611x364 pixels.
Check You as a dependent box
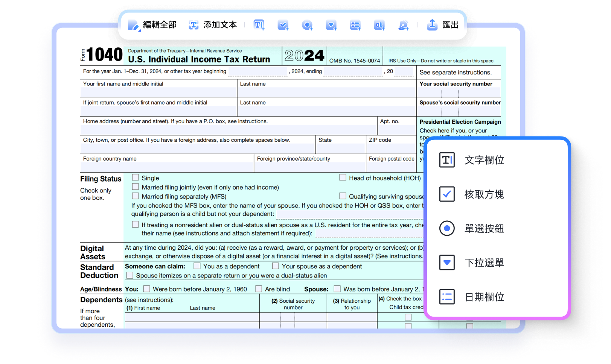(197, 266)
